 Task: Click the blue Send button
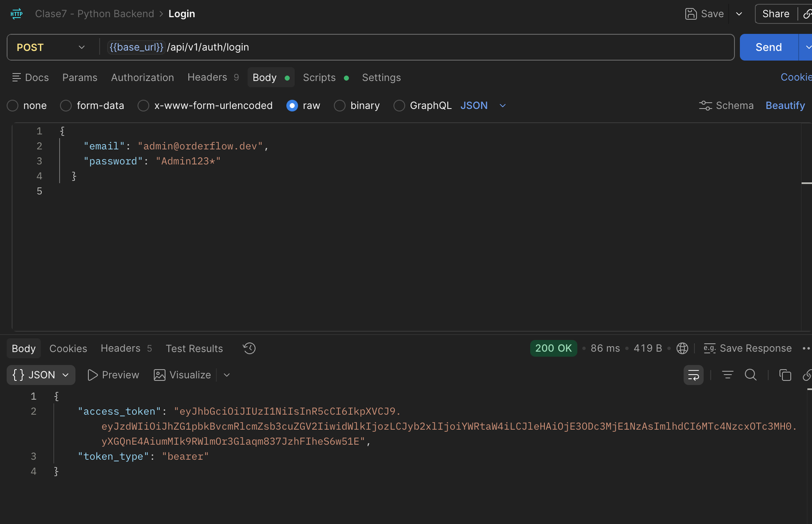(769, 47)
